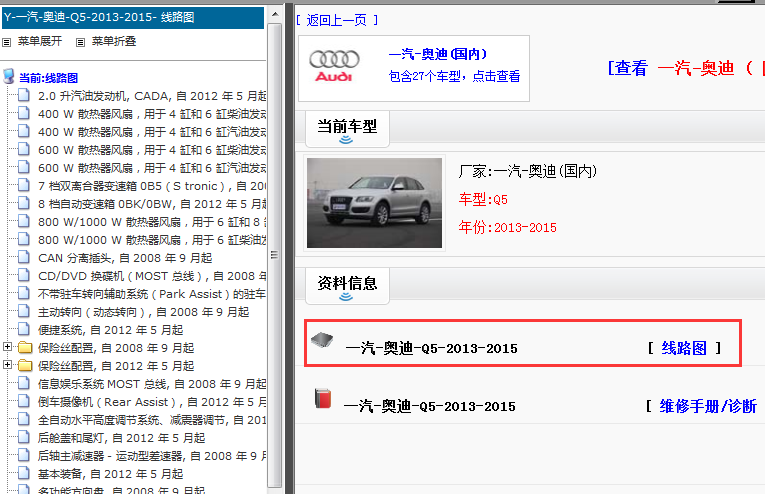
Task: Open 400 W 散热器风扇 4 缸和 6 缸汽油发动机 item
Action: pos(152,132)
